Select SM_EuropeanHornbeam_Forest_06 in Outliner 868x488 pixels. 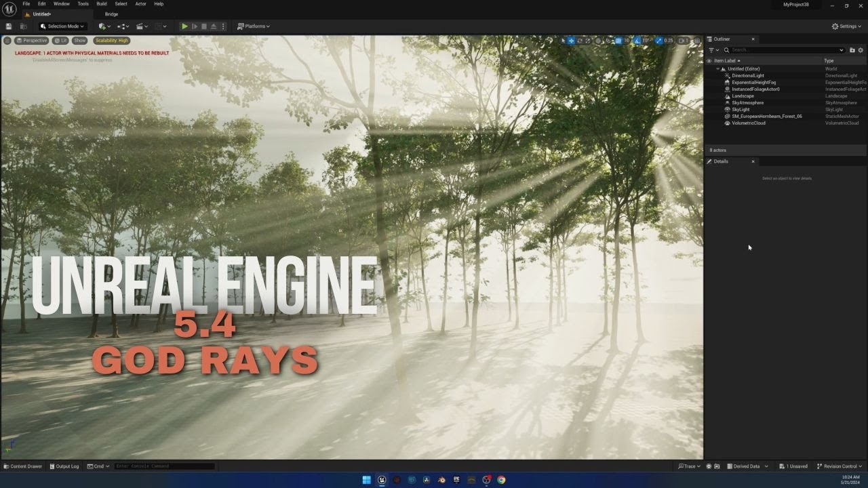[x=766, y=117]
